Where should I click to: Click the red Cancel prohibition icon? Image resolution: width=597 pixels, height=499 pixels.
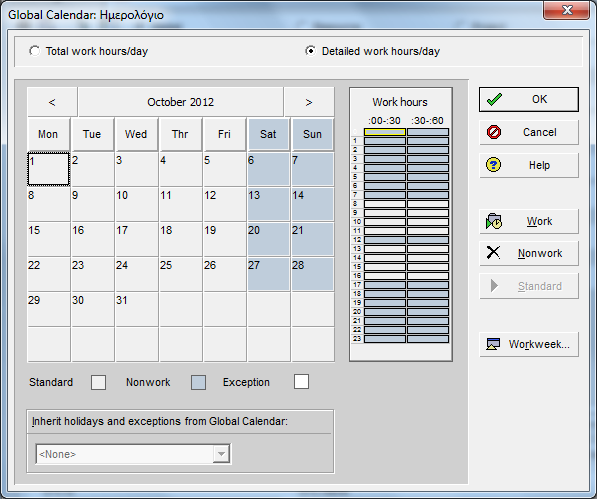tap(494, 132)
